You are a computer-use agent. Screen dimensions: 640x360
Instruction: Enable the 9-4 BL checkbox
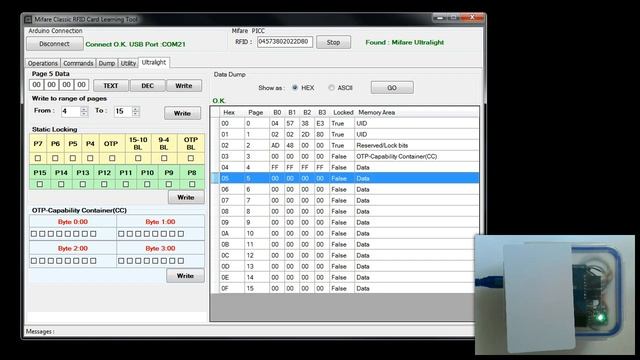(x=164, y=158)
